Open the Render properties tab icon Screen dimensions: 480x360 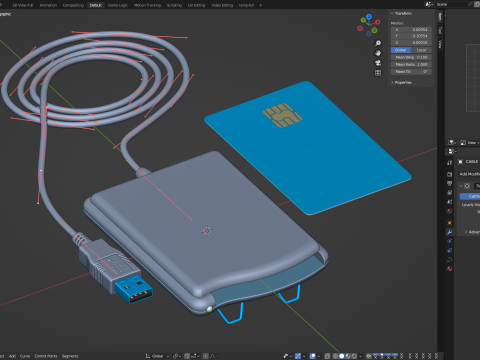[x=450, y=174]
